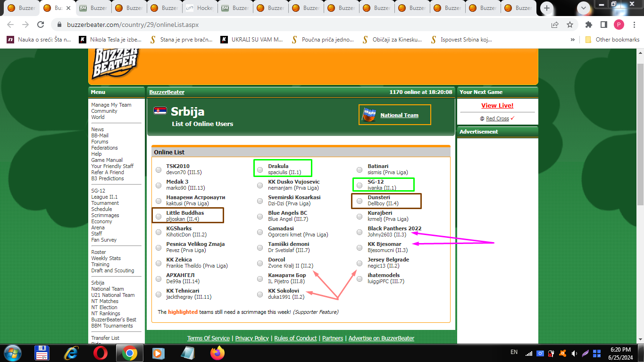The width and height of the screenshot is (644, 362).
Task: Open Advertise on BuzzerBeater link
Action: 381,338
